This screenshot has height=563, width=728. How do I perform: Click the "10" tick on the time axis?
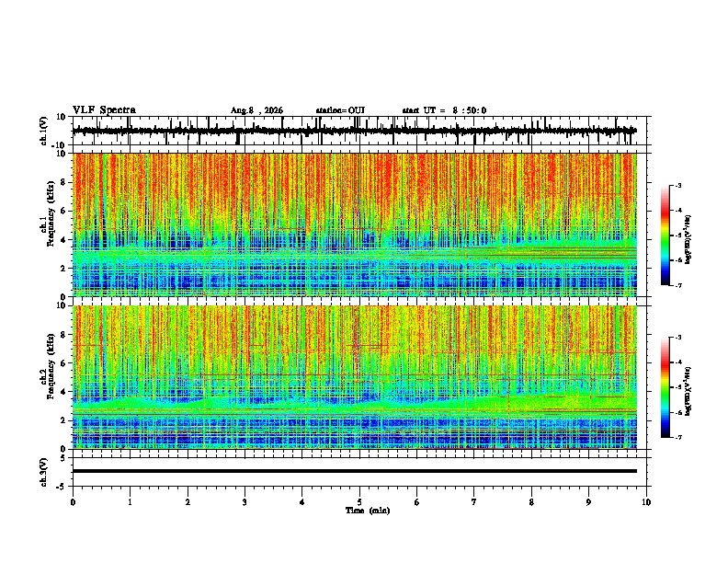click(x=646, y=502)
